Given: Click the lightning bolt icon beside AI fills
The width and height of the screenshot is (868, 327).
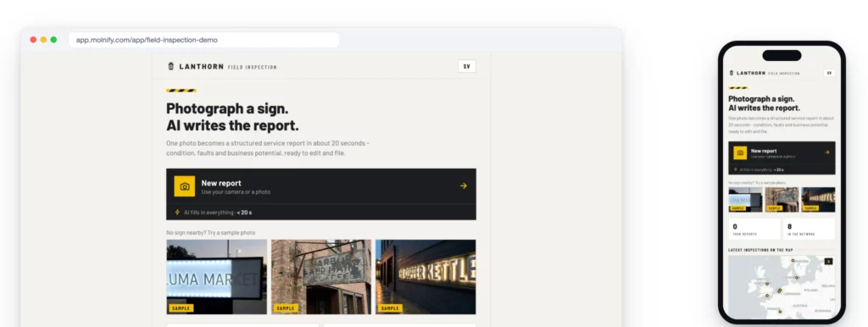Looking at the screenshot, I should [x=177, y=212].
